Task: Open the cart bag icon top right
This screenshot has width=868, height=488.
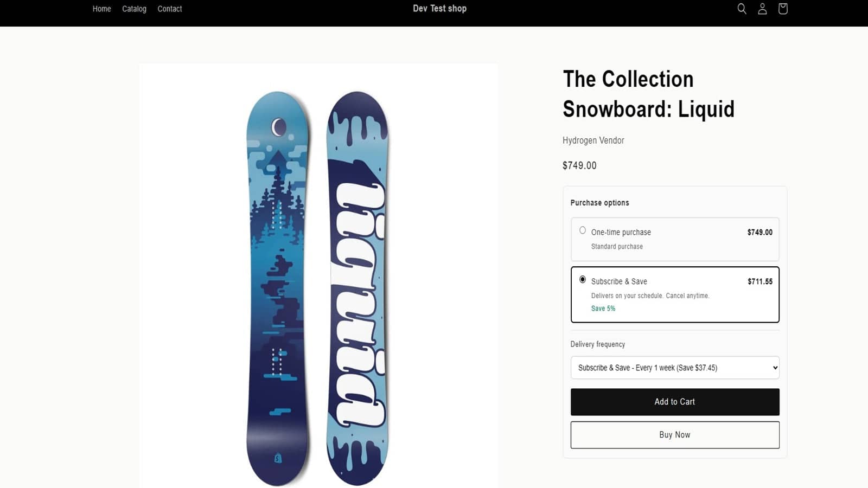Action: (783, 9)
